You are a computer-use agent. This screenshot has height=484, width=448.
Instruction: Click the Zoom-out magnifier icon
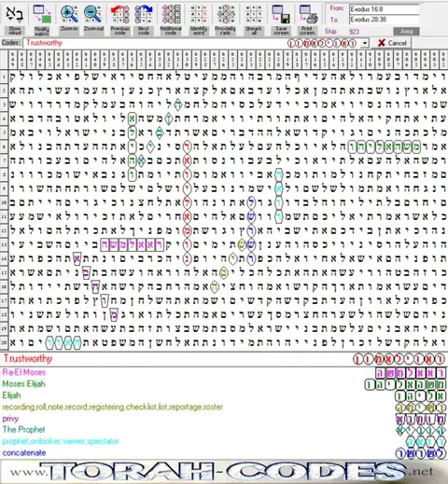pos(93,14)
